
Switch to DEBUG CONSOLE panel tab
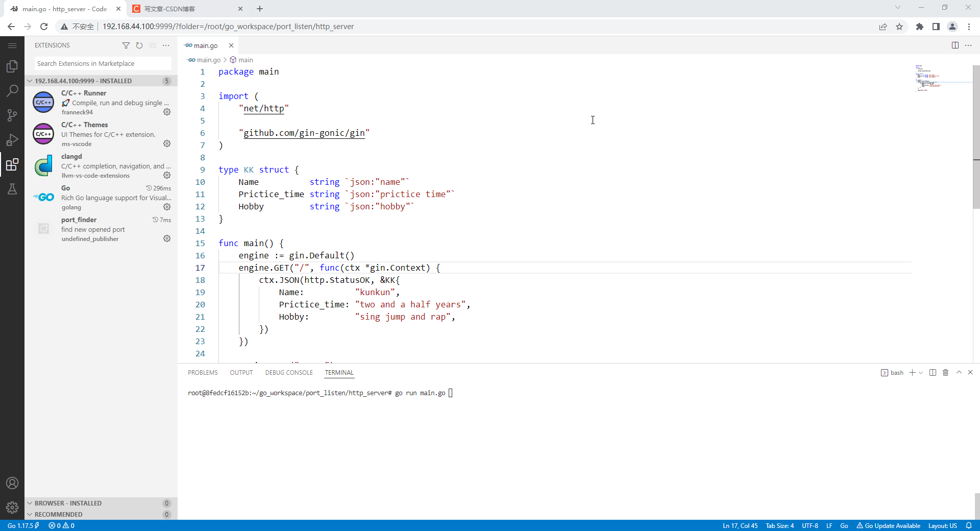click(289, 373)
